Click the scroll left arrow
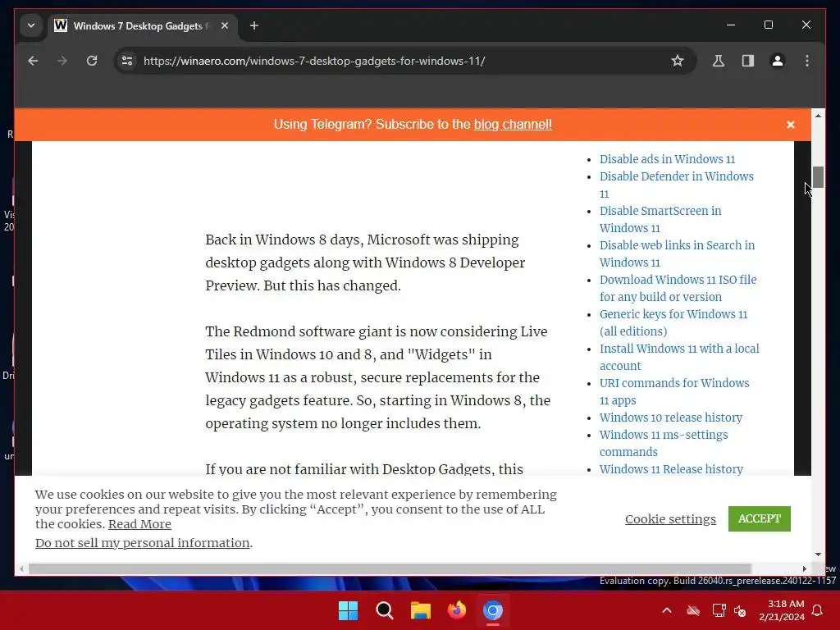 (x=21, y=568)
